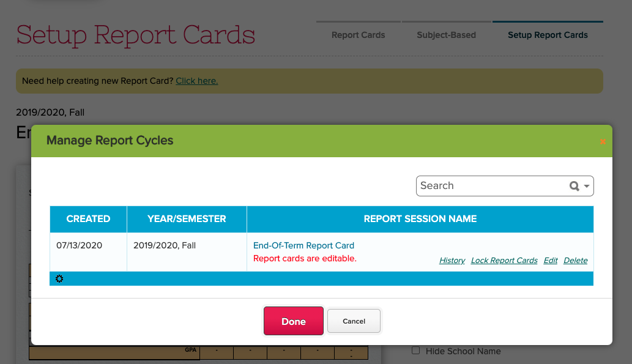Image resolution: width=632 pixels, height=364 pixels.
Task: Click Lock Report Cards link
Action: [504, 261]
